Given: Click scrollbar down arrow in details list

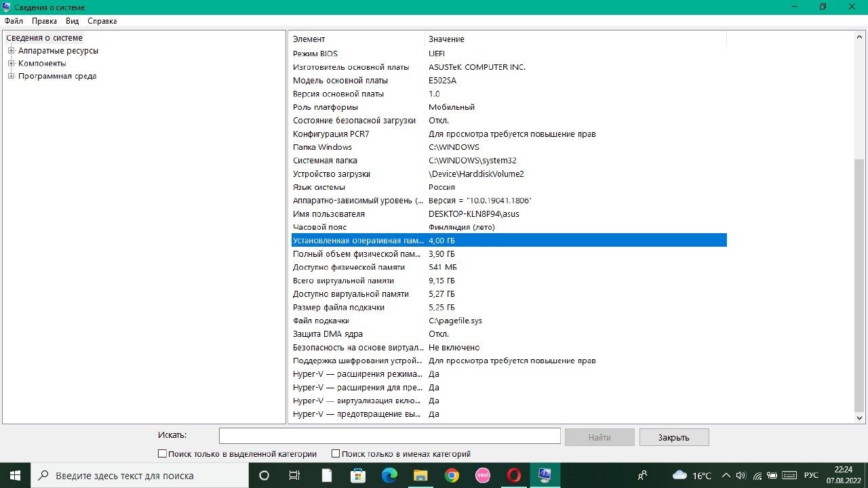Looking at the screenshot, I should [x=859, y=418].
